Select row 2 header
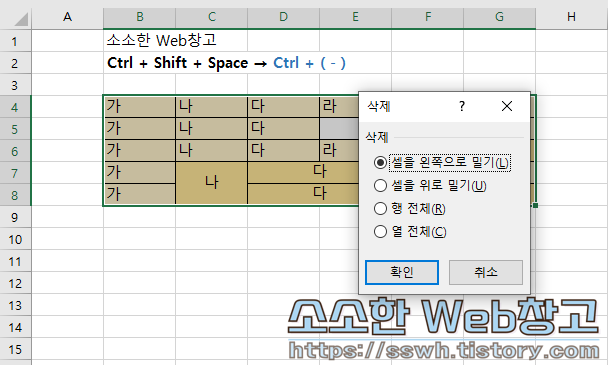608x365 pixels. [16, 63]
